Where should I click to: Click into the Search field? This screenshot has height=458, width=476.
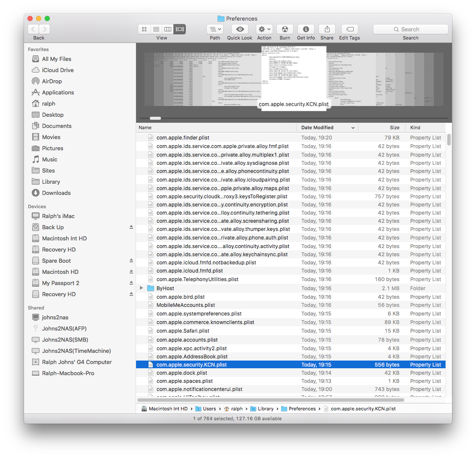coord(410,29)
